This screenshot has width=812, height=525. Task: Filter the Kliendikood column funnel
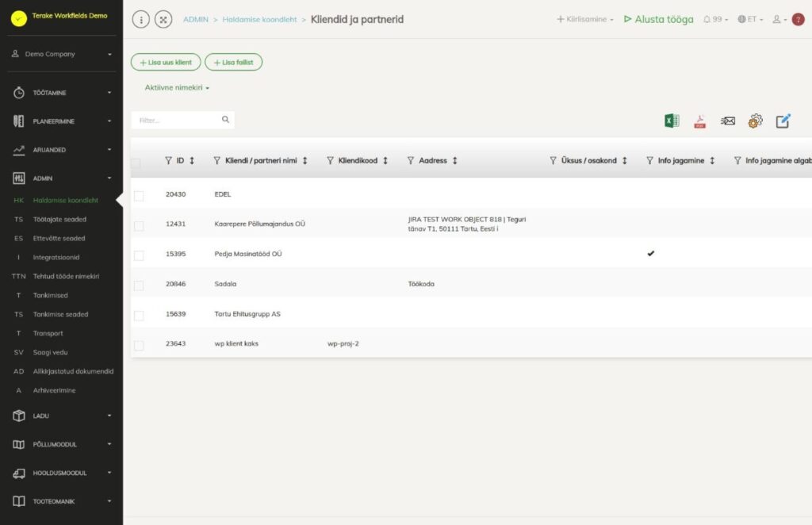tap(330, 160)
